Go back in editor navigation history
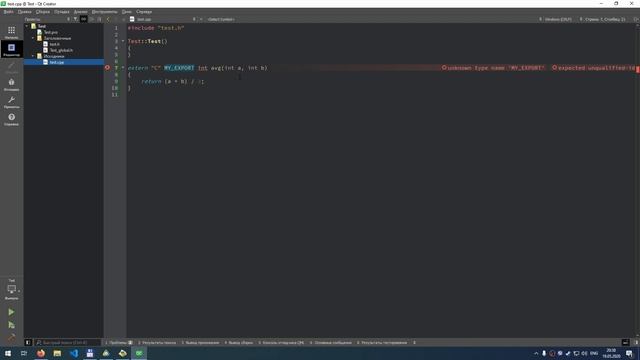The width and height of the screenshot is (640, 360). point(108,19)
